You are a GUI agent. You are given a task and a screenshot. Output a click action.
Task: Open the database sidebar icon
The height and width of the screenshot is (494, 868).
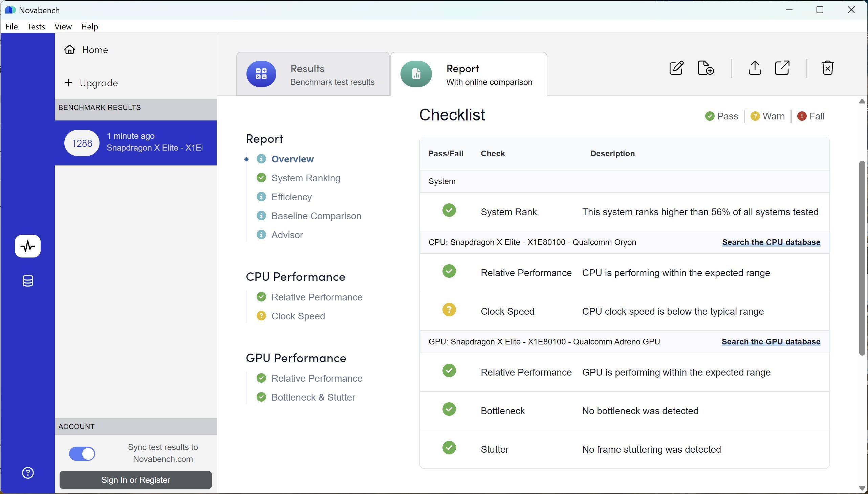click(28, 280)
